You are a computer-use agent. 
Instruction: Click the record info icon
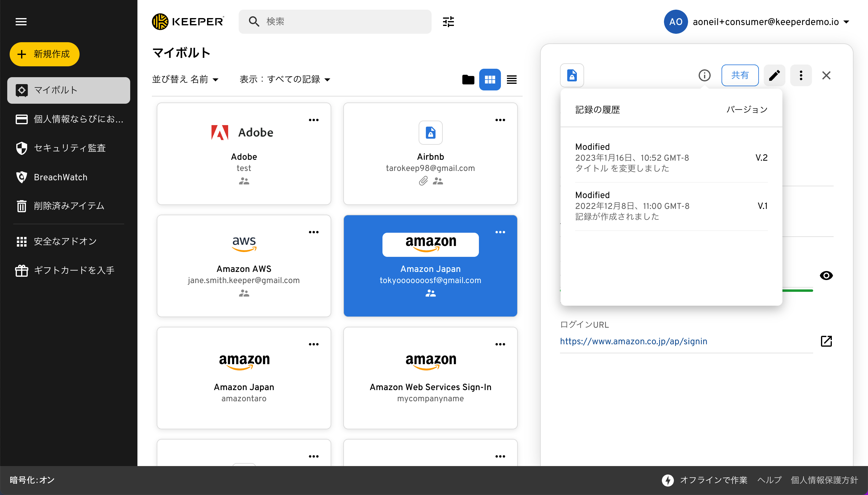(704, 75)
